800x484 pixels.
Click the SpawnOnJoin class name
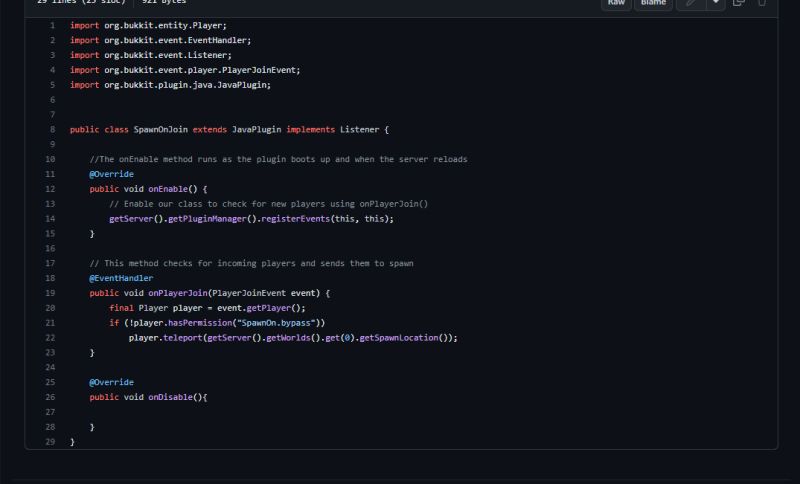[x=161, y=130]
